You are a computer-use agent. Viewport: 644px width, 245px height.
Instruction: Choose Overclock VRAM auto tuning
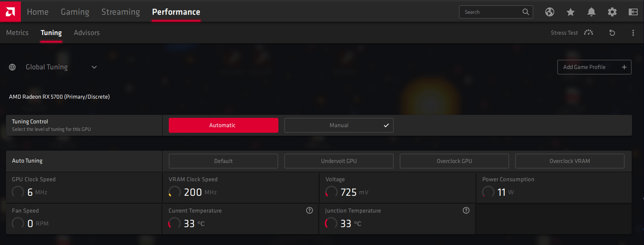(x=570, y=161)
